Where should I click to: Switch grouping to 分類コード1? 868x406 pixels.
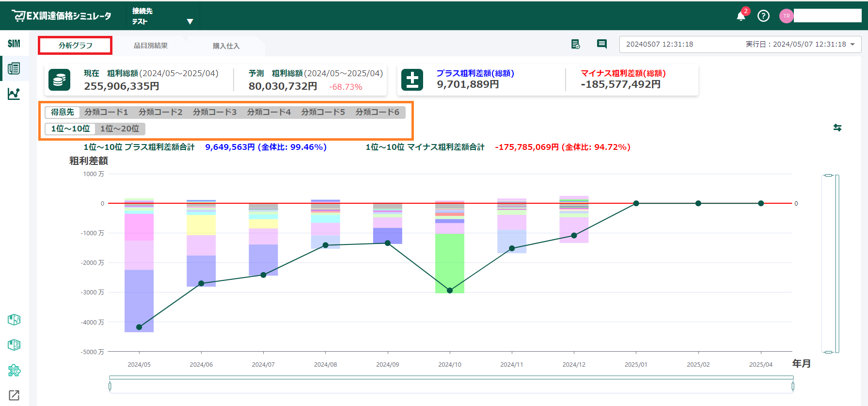[106, 112]
